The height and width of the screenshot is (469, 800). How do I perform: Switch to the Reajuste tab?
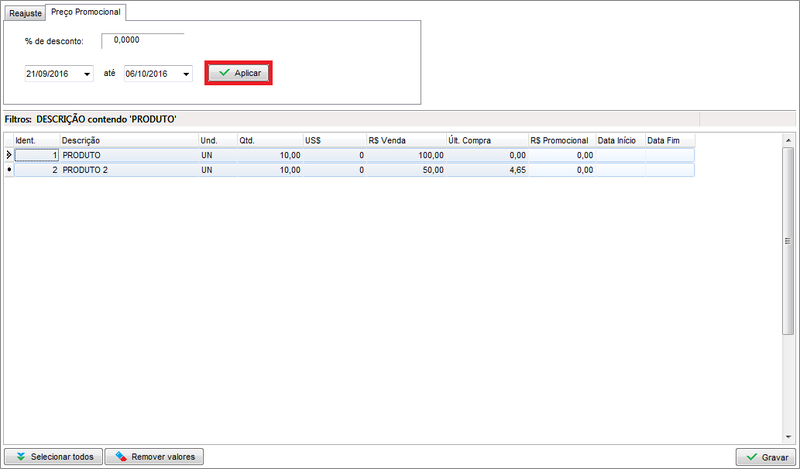pos(24,12)
